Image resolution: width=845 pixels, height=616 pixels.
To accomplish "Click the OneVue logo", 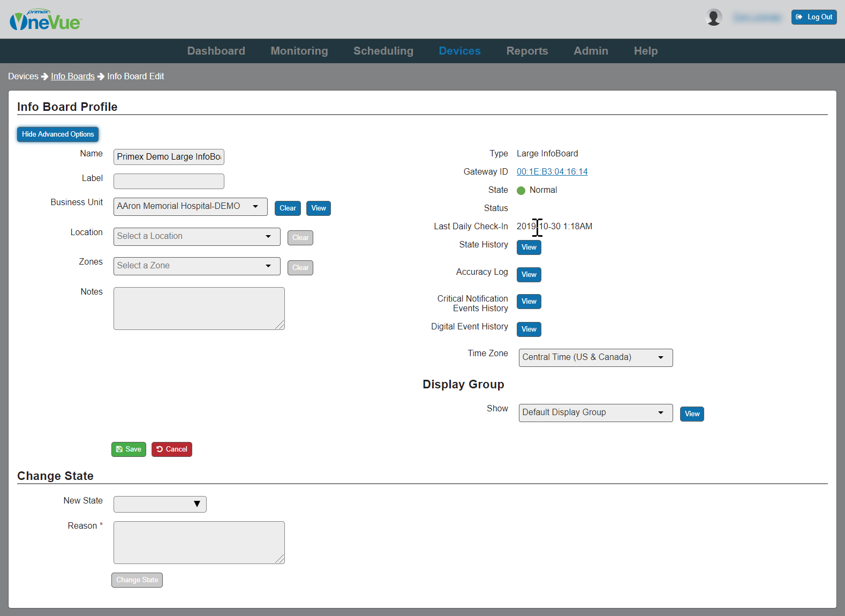I will point(46,20).
